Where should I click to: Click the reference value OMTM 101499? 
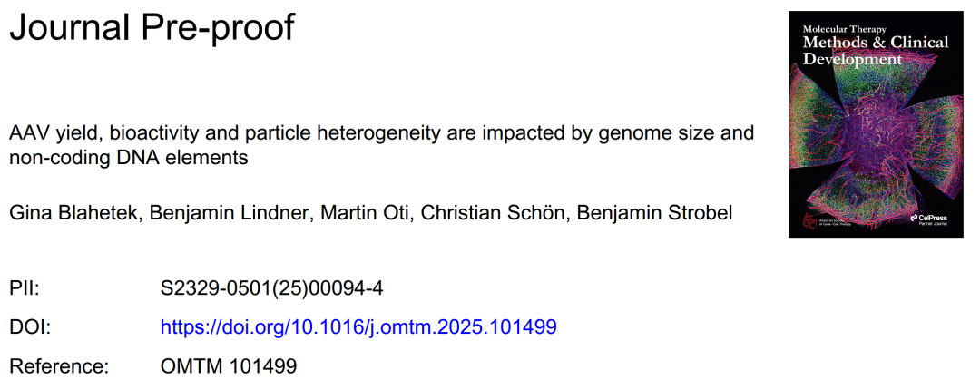coord(229,365)
